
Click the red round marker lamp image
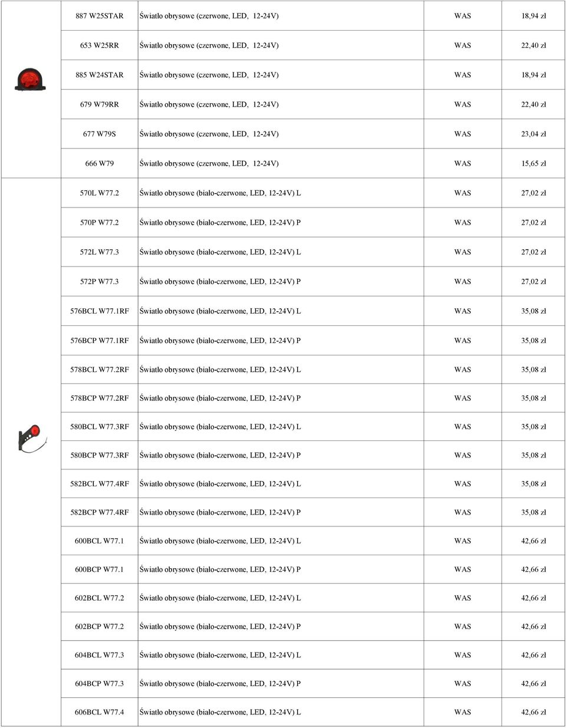pos(30,80)
